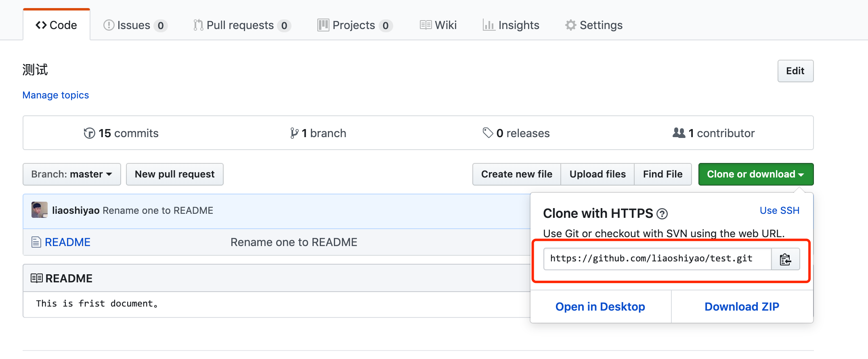Click the Pull requests count badge 0
The image size is (868, 359).
click(x=284, y=25)
